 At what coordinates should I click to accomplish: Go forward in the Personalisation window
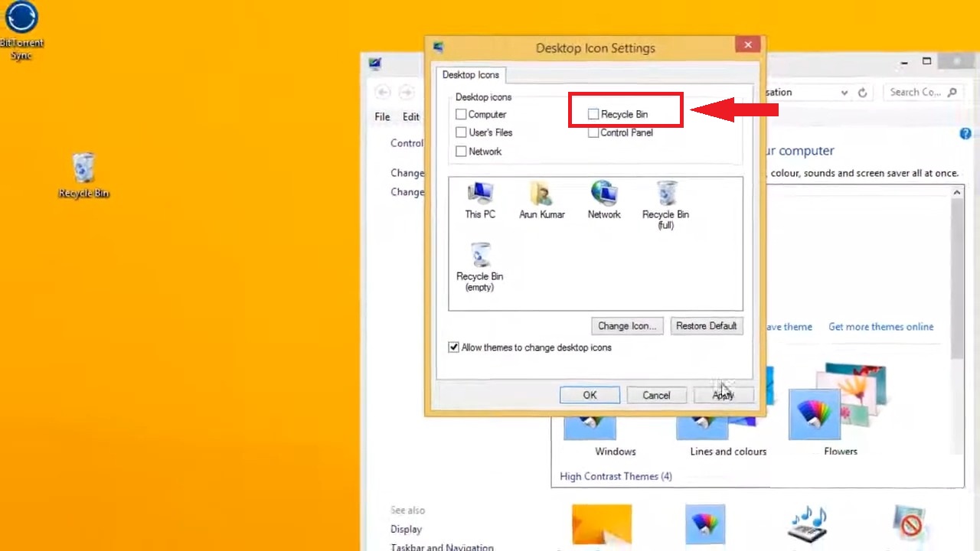pos(407,93)
